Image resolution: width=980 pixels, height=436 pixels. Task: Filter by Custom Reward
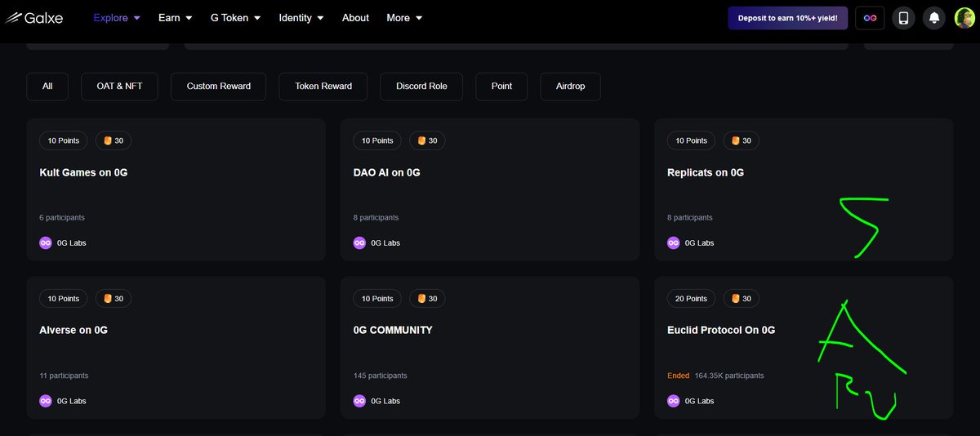tap(218, 86)
